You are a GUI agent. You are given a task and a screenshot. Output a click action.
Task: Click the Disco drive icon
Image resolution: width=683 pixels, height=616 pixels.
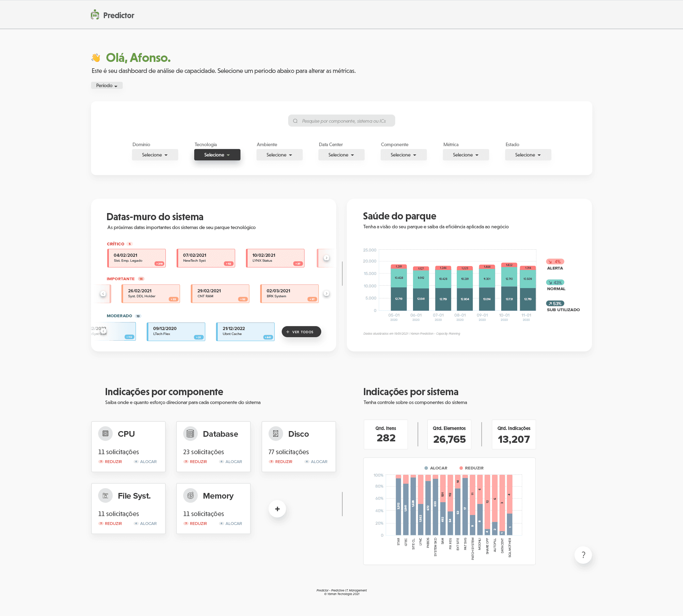coord(276,434)
